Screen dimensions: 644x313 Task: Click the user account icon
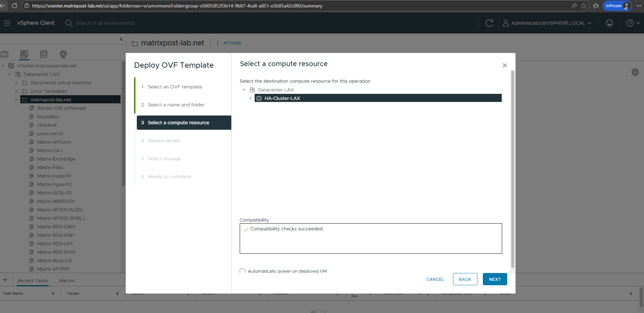[506, 23]
